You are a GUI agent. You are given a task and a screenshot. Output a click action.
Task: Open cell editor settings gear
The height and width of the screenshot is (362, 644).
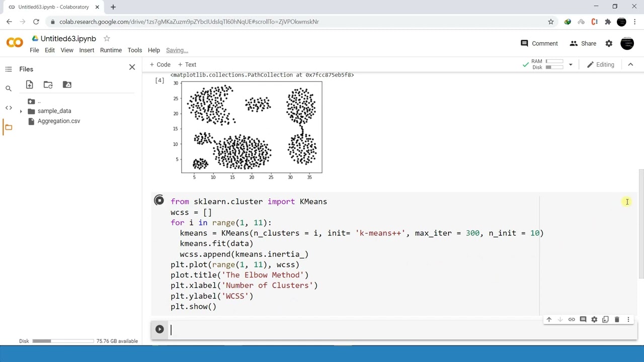tap(594, 320)
